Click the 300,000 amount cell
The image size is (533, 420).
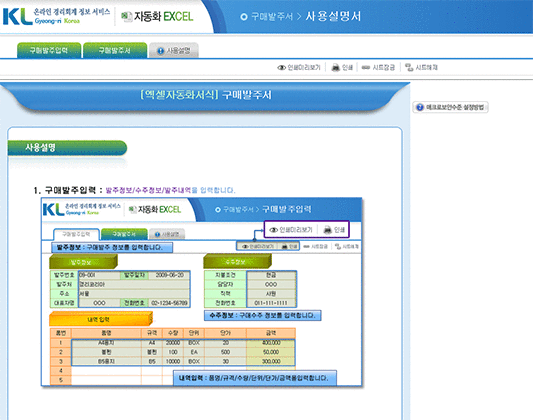click(x=271, y=361)
